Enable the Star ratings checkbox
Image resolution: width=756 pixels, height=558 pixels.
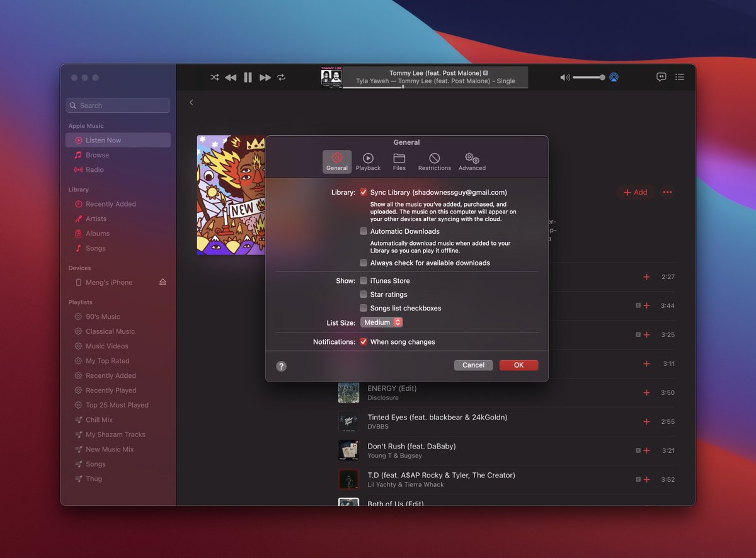coord(364,294)
